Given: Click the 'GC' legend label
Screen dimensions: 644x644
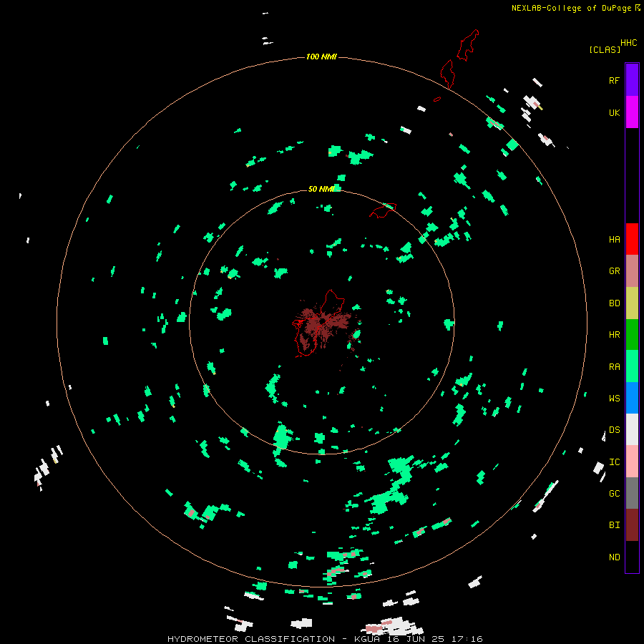Looking at the screenshot, I should click(x=614, y=493).
